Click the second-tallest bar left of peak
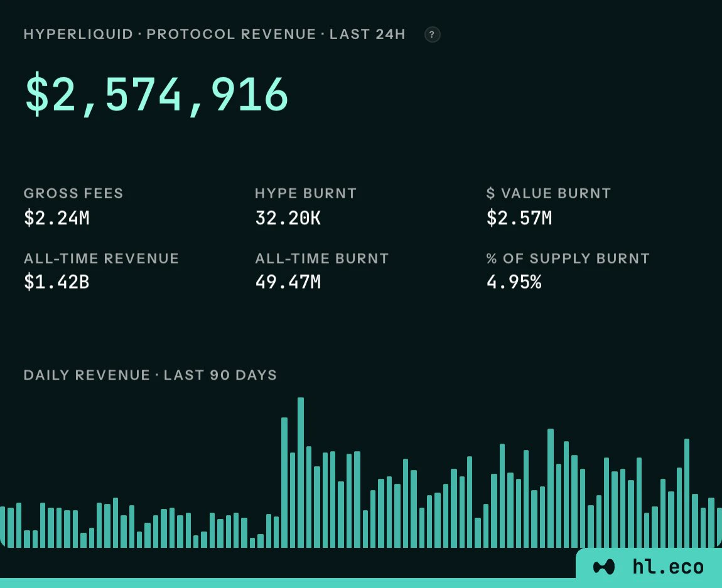722x588 pixels. (x=284, y=482)
